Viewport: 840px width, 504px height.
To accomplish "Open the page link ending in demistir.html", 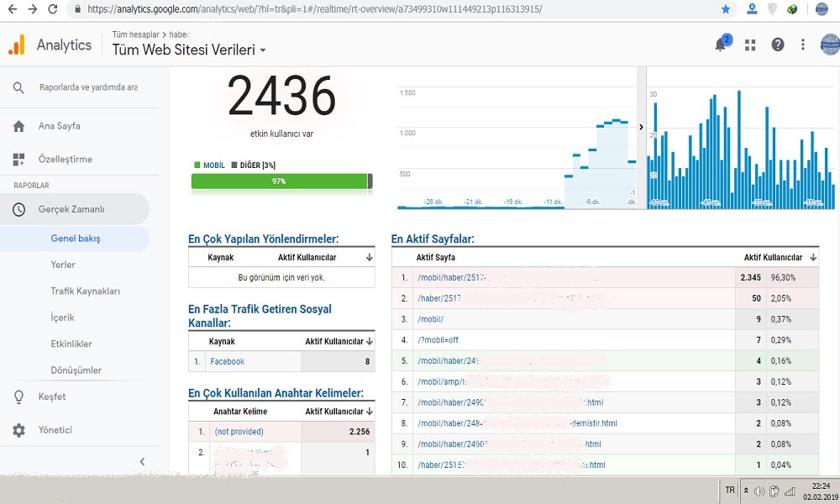I will coord(517,423).
